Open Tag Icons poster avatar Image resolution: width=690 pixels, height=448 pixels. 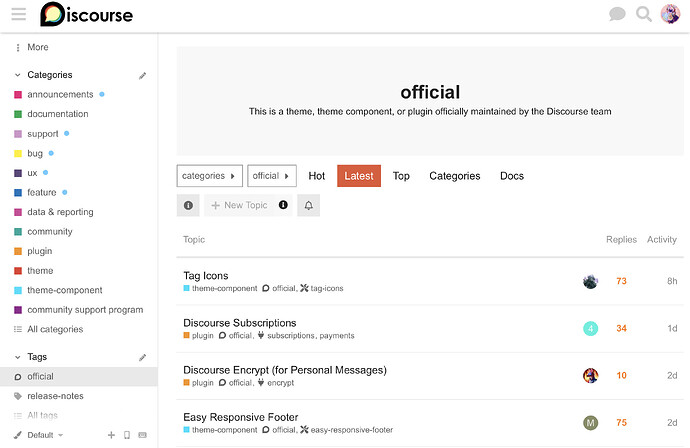(591, 281)
